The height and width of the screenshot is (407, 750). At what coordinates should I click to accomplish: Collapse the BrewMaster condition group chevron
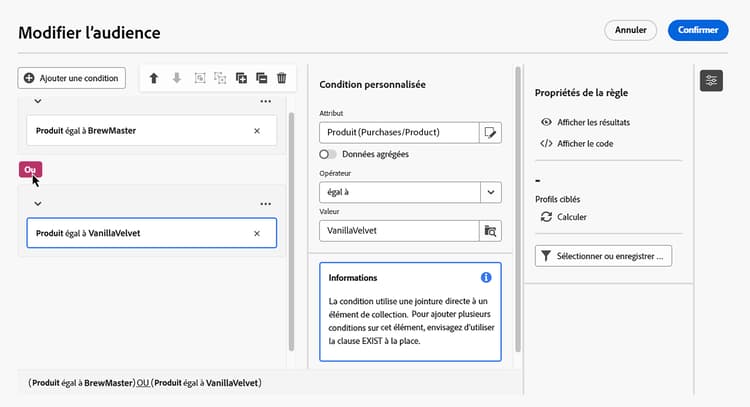(x=38, y=101)
